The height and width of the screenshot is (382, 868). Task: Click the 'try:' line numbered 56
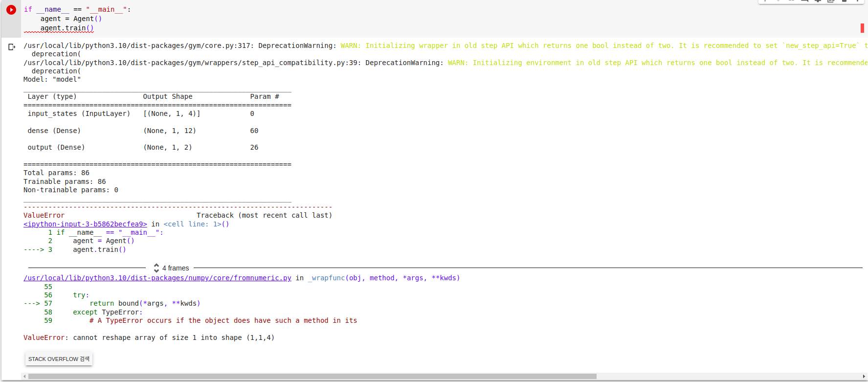point(81,295)
